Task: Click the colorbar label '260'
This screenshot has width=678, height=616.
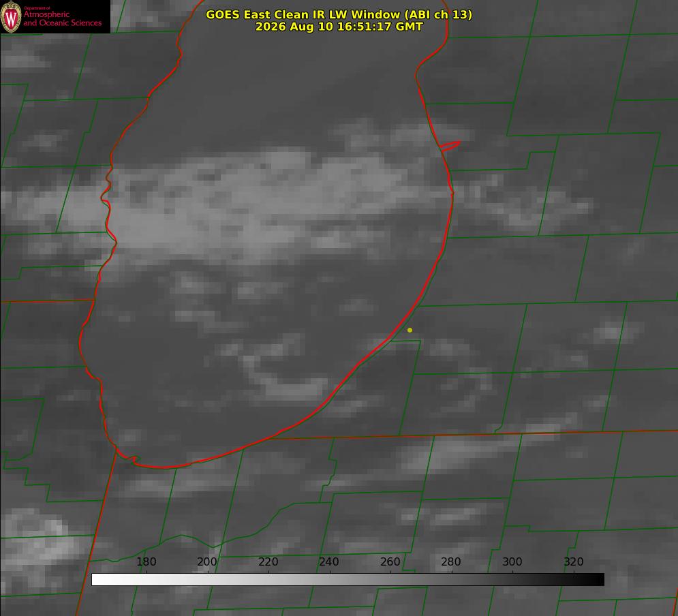Action: tap(390, 561)
